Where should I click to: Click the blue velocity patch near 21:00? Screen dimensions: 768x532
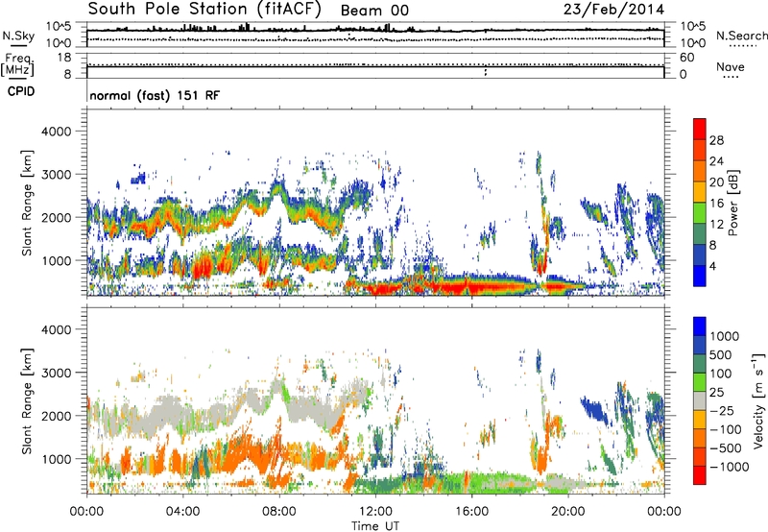pos(594,410)
